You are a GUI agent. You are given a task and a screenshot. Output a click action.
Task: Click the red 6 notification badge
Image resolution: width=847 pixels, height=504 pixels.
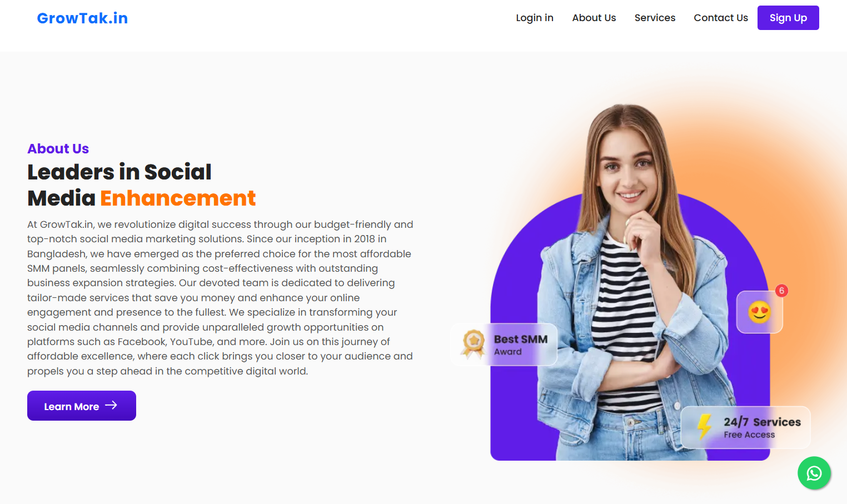[x=781, y=291]
